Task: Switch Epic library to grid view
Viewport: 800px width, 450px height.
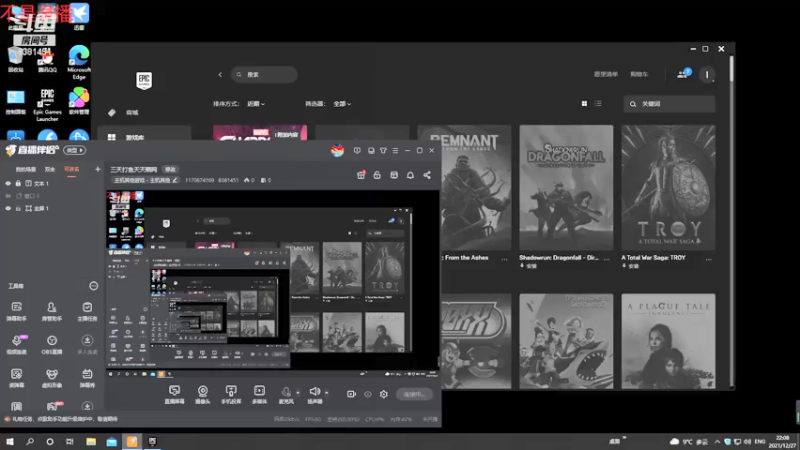Action: (584, 104)
